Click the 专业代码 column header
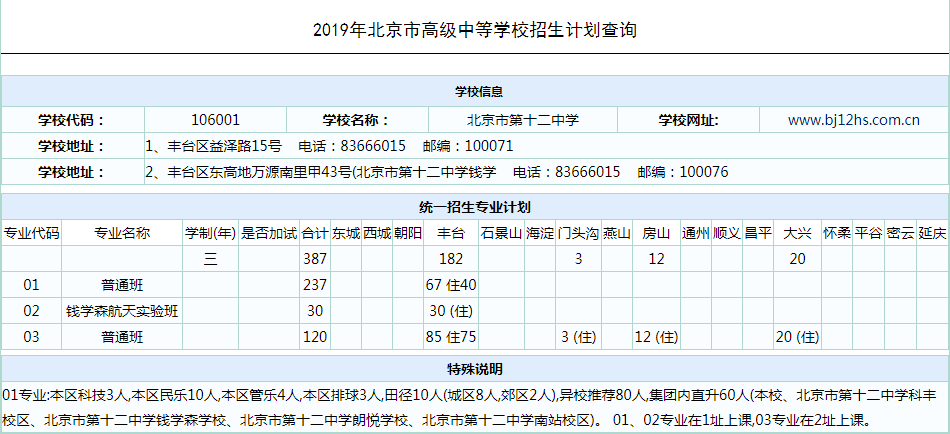 32,233
